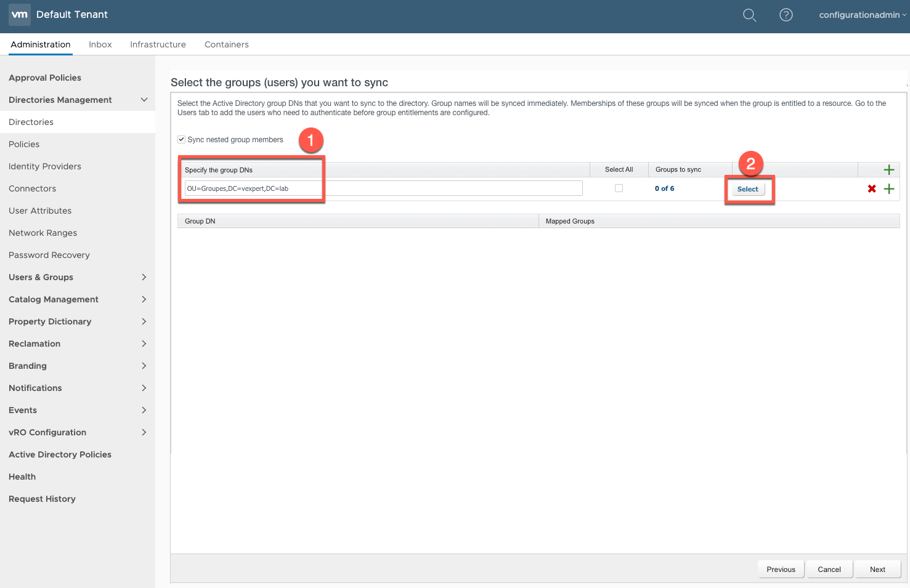This screenshot has width=910, height=588.
Task: Check the Select All checkbox in DN row
Action: (619, 188)
